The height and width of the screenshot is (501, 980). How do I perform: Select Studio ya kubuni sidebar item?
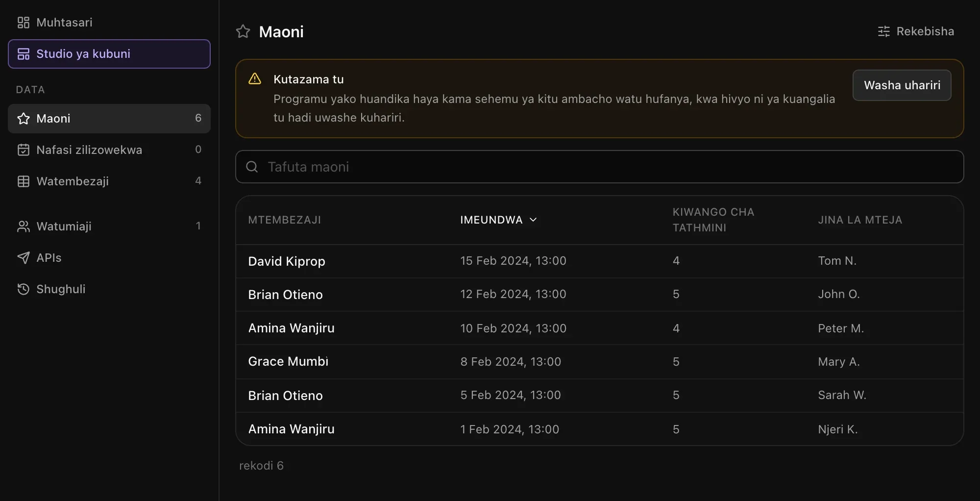[x=109, y=54]
